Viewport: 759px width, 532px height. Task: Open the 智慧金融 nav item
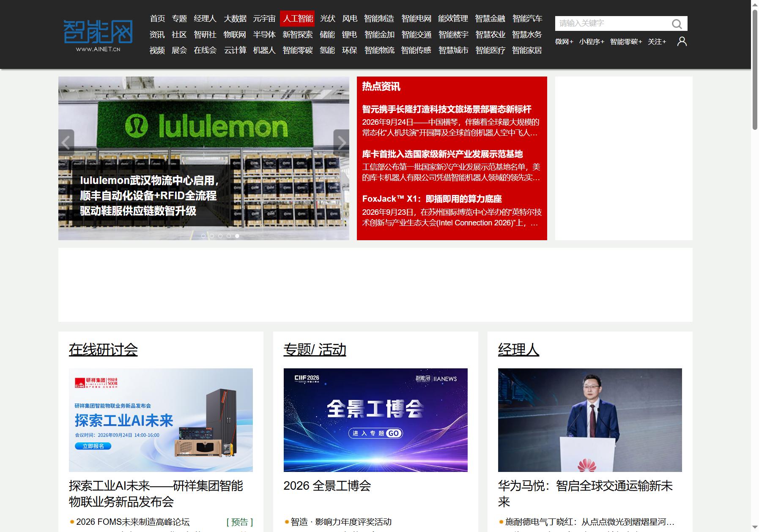point(490,19)
